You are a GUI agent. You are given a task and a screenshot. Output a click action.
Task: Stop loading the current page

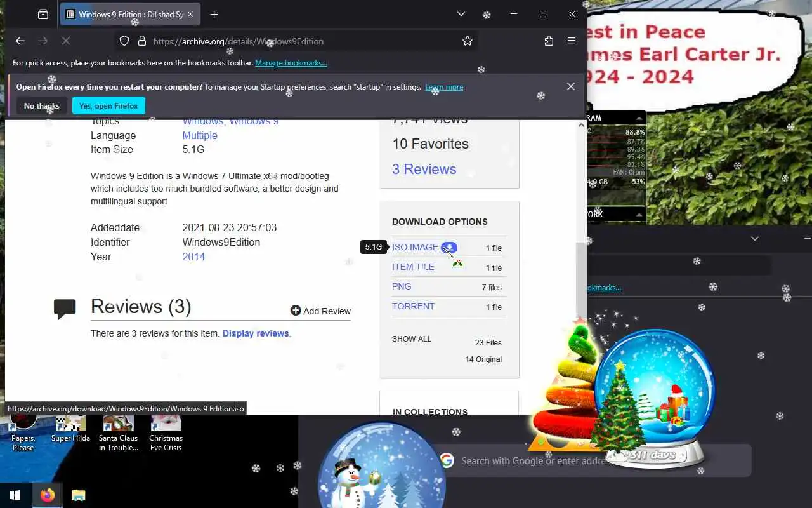66,41
